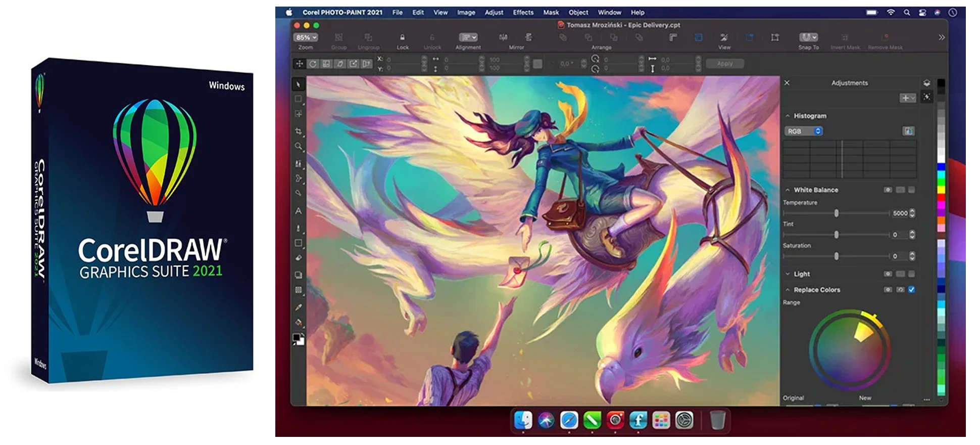Click the Temperature value field showing 5000
980x445 pixels.
click(900, 213)
